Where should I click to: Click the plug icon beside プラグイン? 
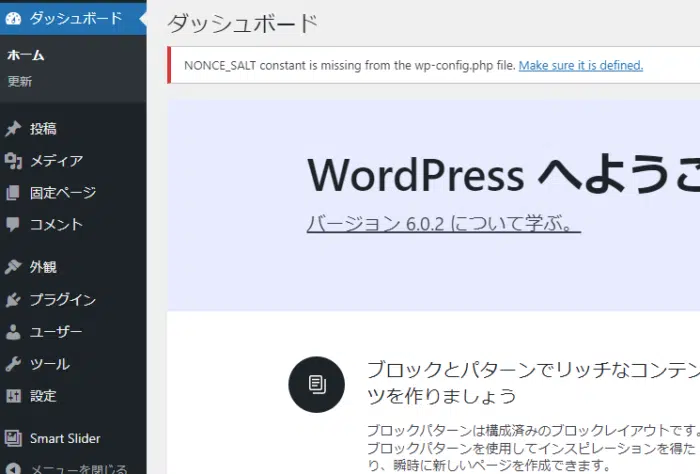13,300
